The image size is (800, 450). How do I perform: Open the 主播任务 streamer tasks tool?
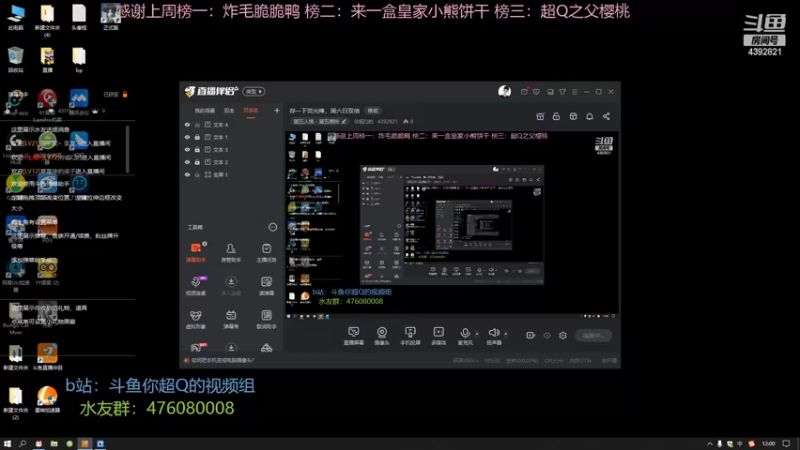(266, 253)
